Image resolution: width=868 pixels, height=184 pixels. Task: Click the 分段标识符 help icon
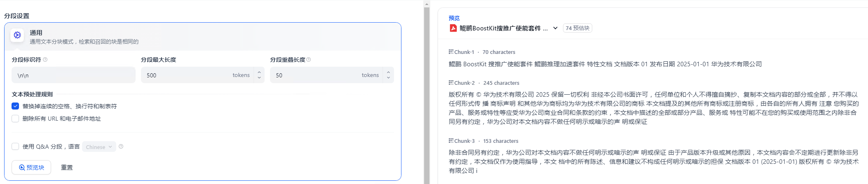[x=45, y=60]
